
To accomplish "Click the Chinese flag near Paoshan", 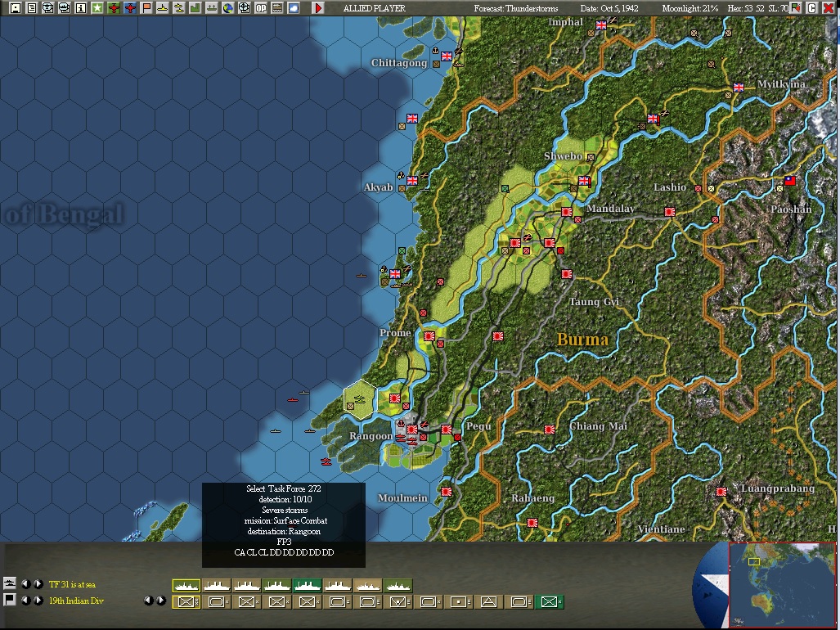I will click(x=790, y=181).
